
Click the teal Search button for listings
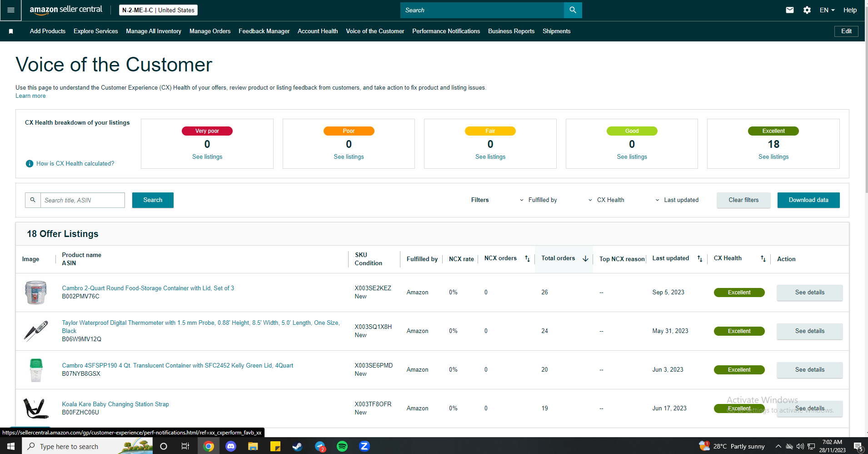[153, 200]
